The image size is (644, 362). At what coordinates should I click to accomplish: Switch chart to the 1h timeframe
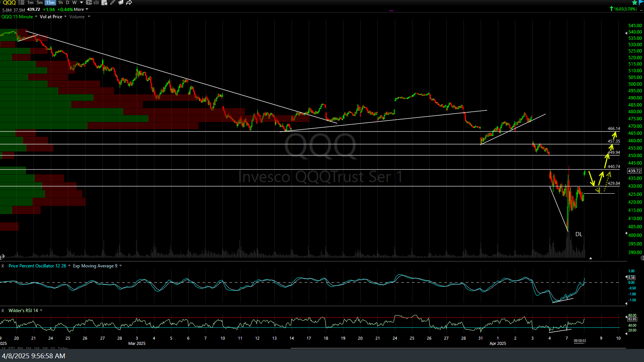point(60,3)
